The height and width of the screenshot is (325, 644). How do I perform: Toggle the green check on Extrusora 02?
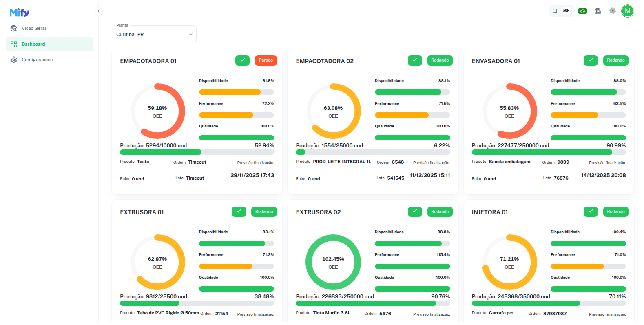point(415,211)
